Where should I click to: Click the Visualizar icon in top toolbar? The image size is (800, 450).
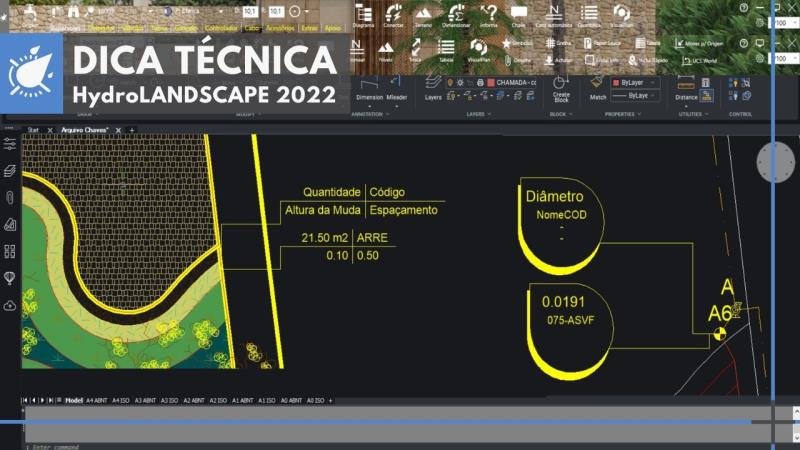tap(621, 15)
